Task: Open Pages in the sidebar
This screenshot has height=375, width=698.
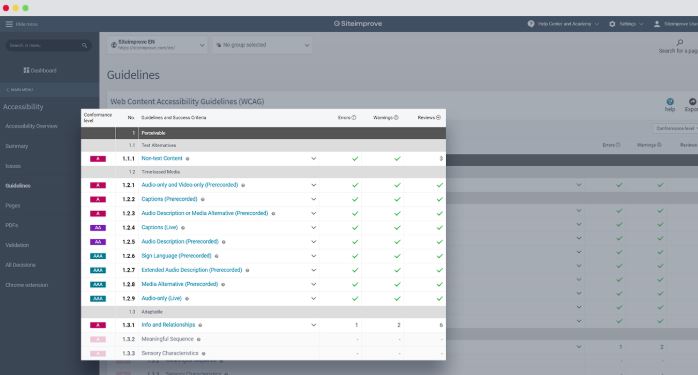Action: pos(12,206)
